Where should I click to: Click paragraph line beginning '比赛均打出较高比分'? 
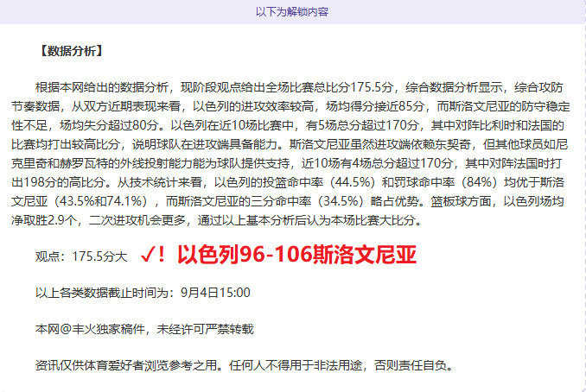pos(290,144)
